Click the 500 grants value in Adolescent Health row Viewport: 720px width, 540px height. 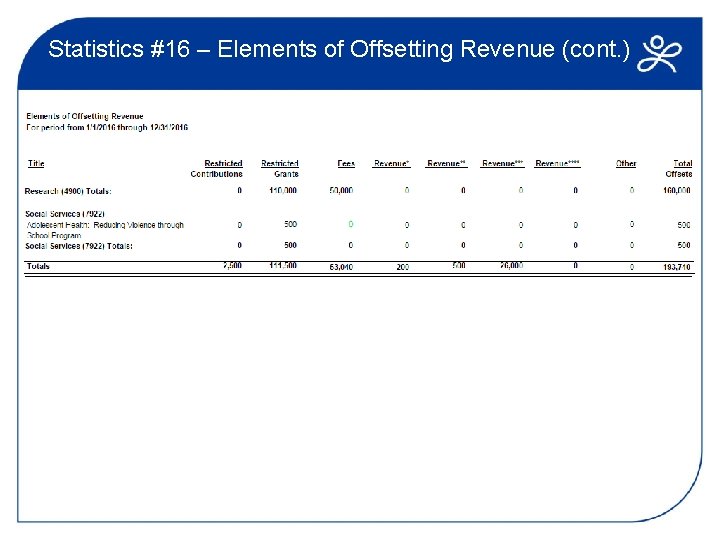click(x=290, y=224)
